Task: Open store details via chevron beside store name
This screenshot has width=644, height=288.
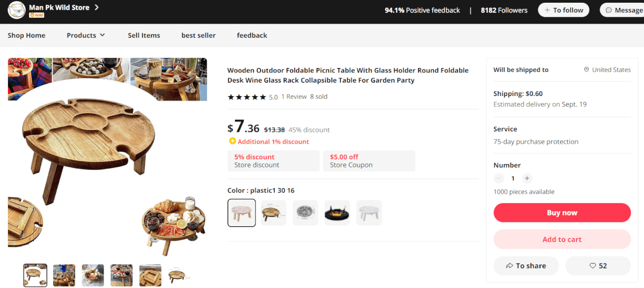Action: point(97,8)
